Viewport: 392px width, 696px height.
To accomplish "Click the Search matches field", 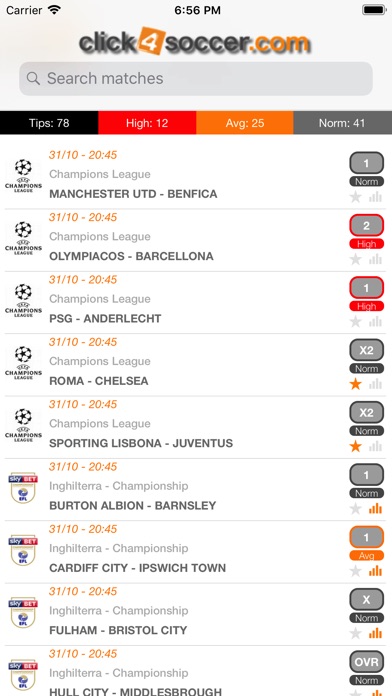I will (196, 79).
